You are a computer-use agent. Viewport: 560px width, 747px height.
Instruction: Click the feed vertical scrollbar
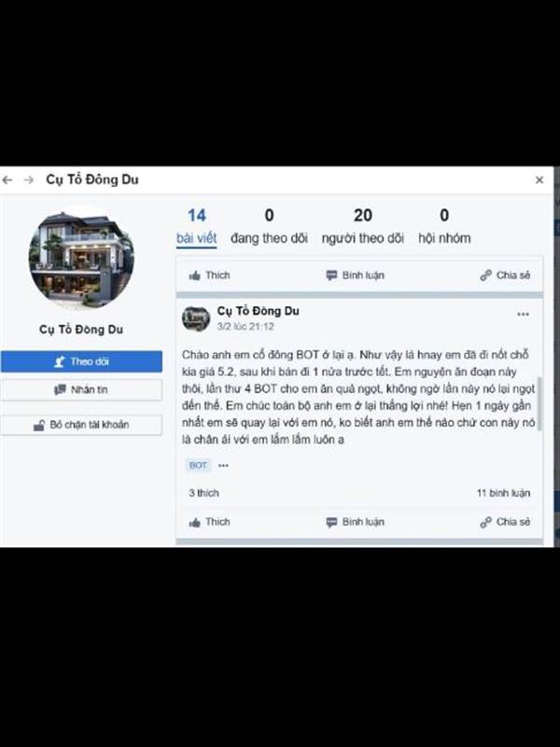click(539, 404)
